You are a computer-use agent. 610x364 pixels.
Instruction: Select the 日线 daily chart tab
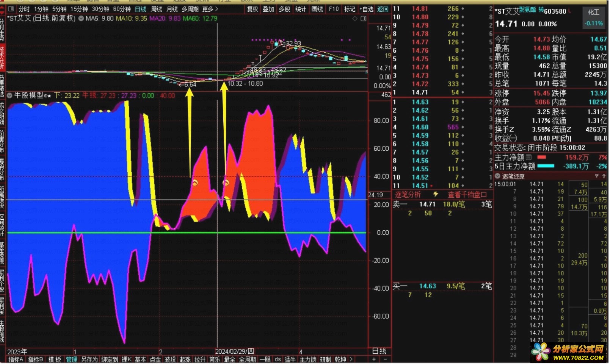[140, 9]
